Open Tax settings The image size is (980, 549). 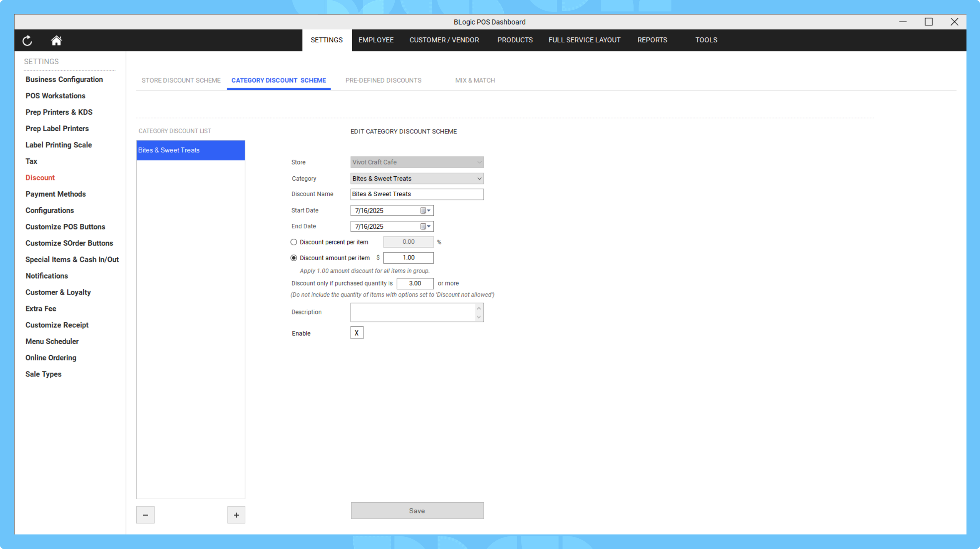click(31, 161)
